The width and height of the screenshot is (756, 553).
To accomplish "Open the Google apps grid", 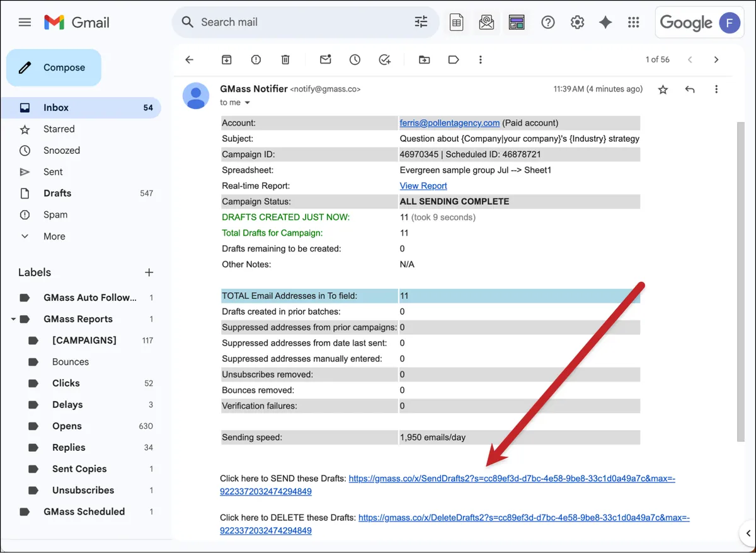I will click(634, 22).
